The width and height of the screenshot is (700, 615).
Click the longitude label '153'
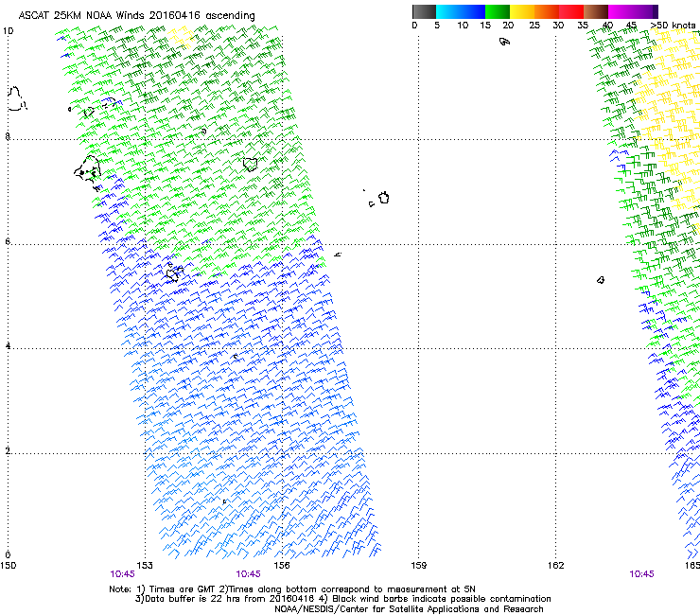(145, 566)
